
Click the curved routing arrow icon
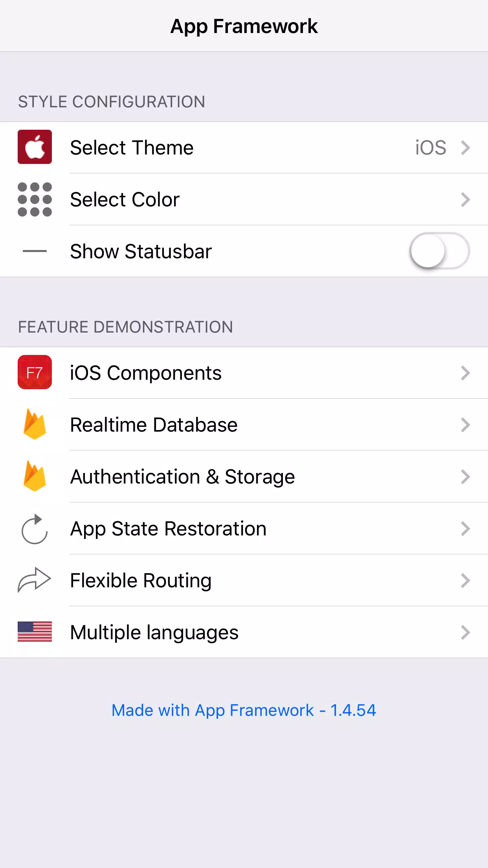point(35,580)
